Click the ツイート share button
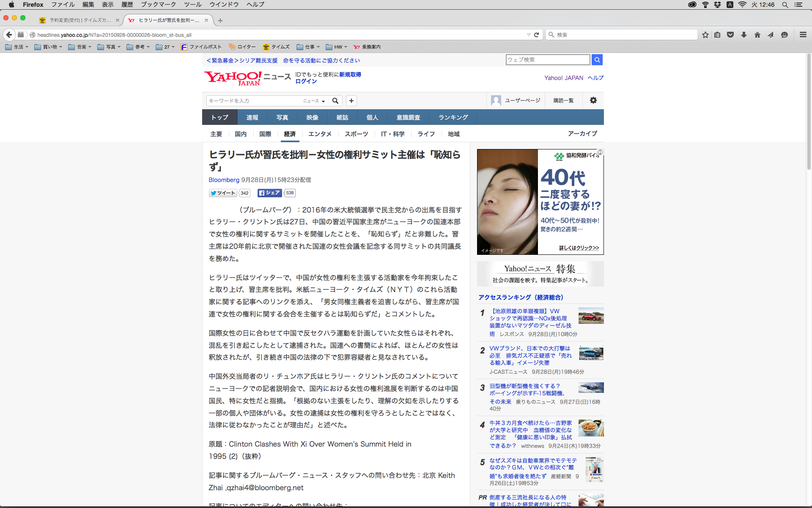Viewport: 812px width, 508px height. pos(223,193)
